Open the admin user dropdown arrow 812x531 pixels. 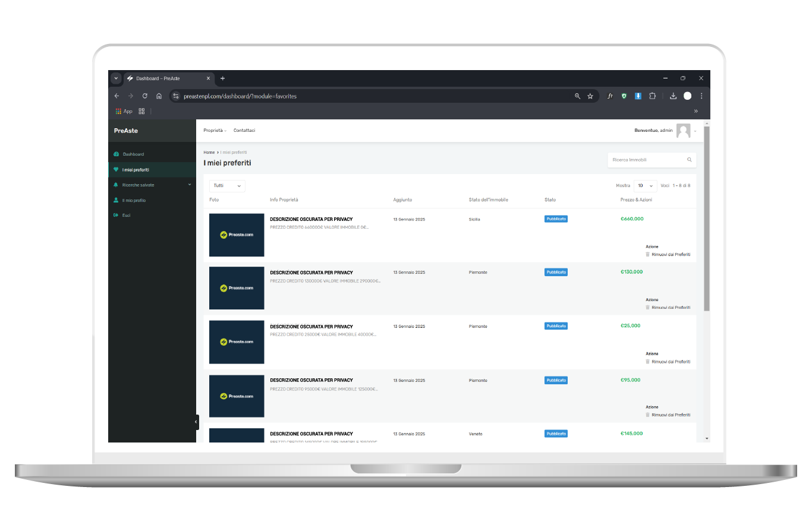(695, 131)
